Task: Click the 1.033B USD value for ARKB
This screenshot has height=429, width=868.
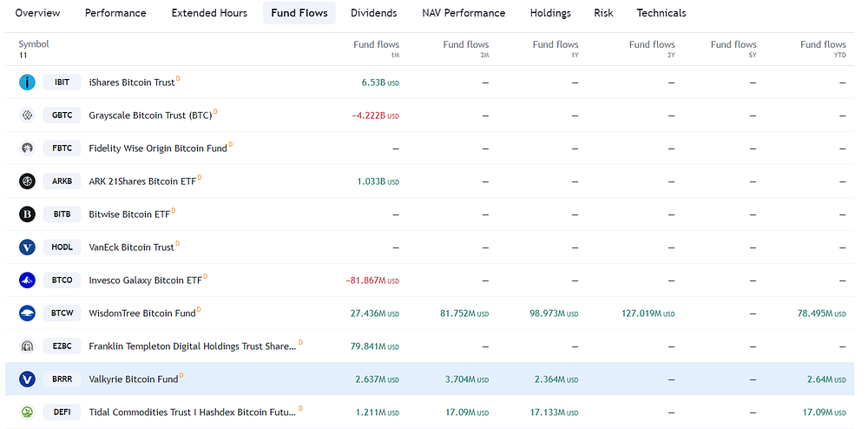Action: 378,181
